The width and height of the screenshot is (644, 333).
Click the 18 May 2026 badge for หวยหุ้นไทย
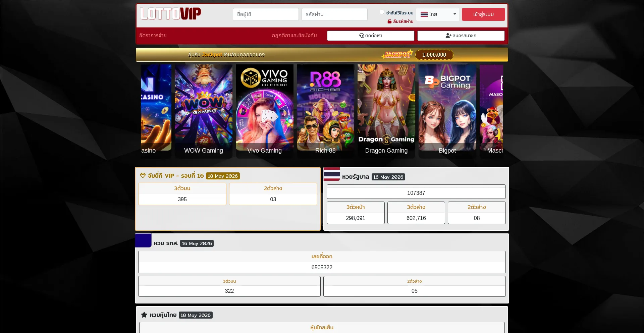pos(196,315)
